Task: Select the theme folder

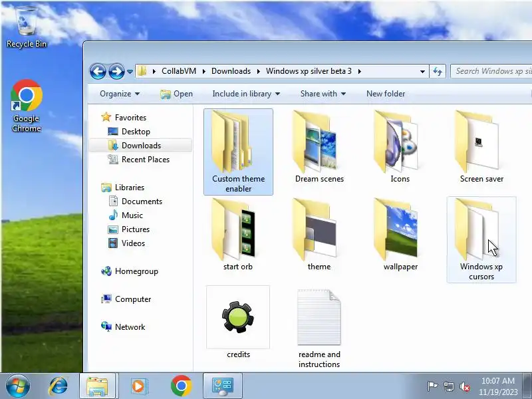Action: [319, 235]
